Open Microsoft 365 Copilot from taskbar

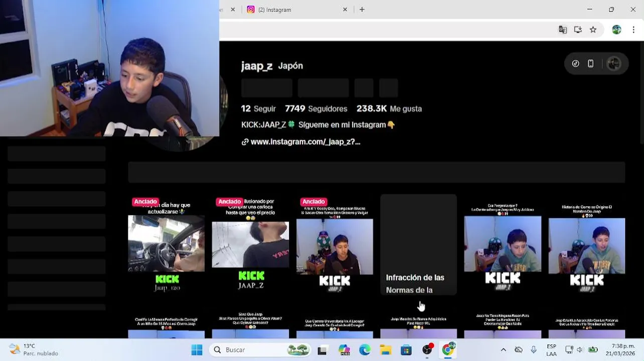(x=344, y=350)
